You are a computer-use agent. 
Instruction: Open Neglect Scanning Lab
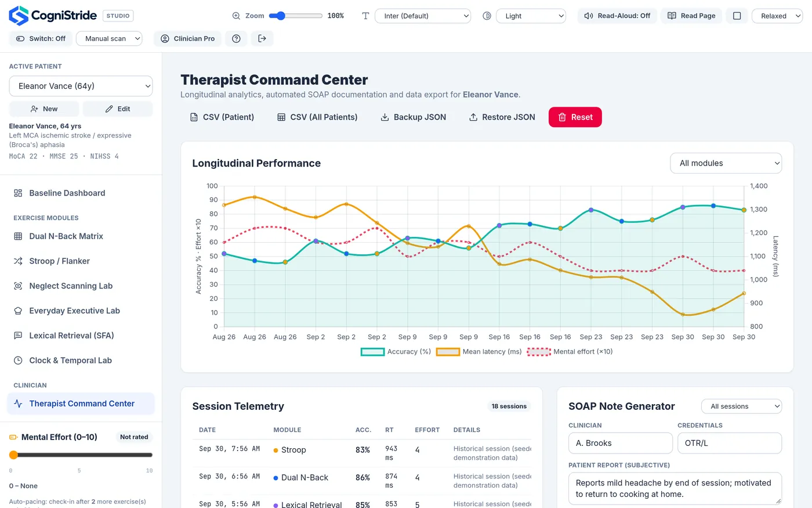coord(81,286)
